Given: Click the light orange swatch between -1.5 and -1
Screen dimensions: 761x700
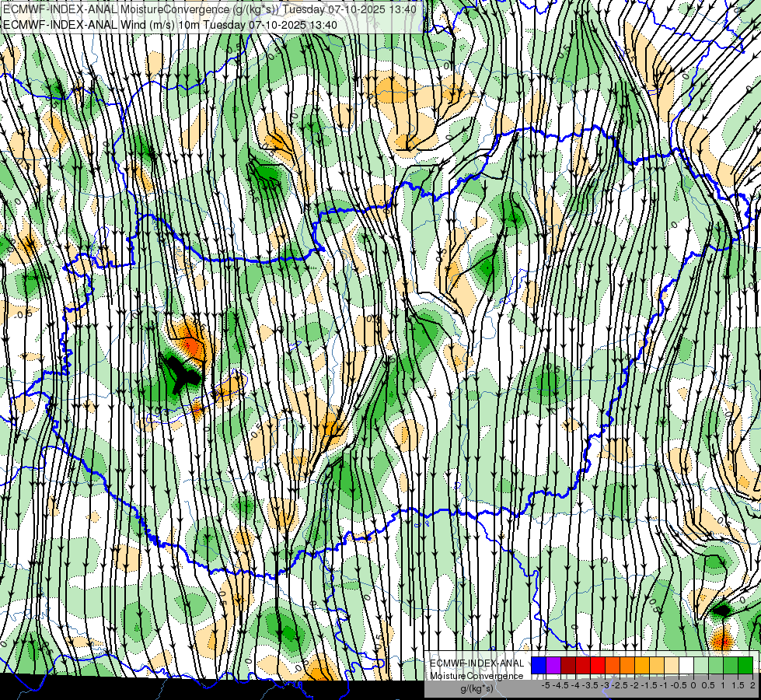Looking at the screenshot, I should [x=657, y=666].
